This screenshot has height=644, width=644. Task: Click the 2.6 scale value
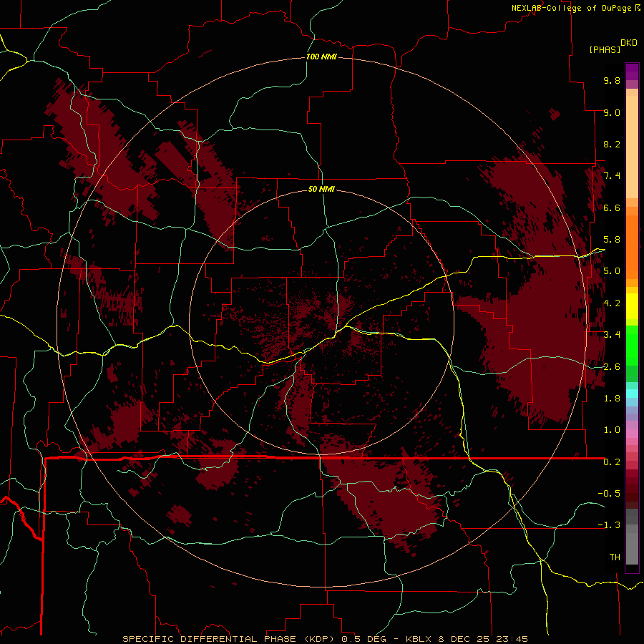click(612, 366)
